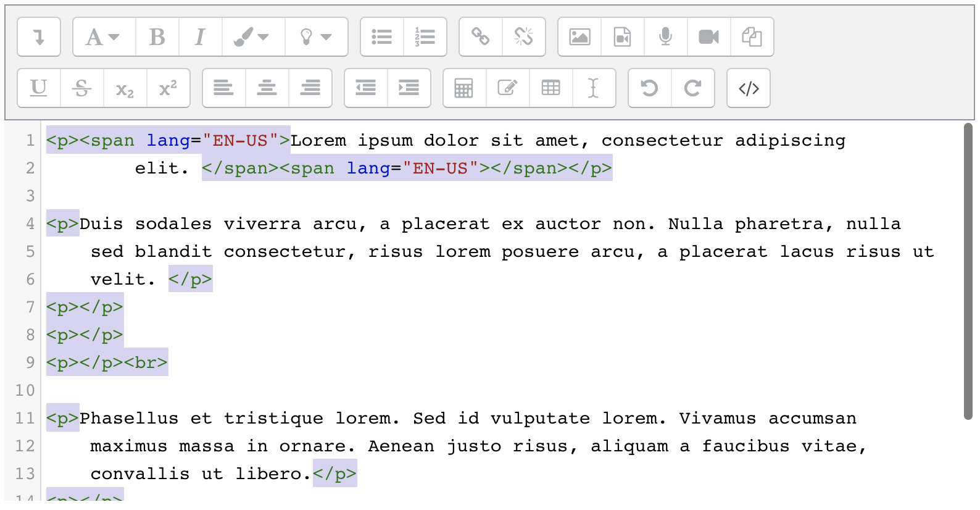Screen dimensions: 980x510
Task: Apply strikethrough formatting
Action: point(81,88)
